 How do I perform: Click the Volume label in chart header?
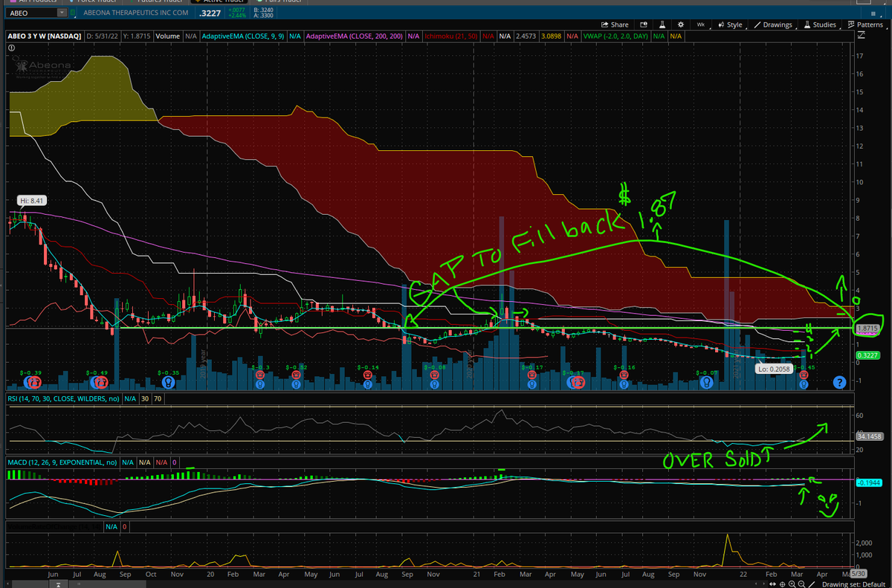pyautogui.click(x=167, y=35)
